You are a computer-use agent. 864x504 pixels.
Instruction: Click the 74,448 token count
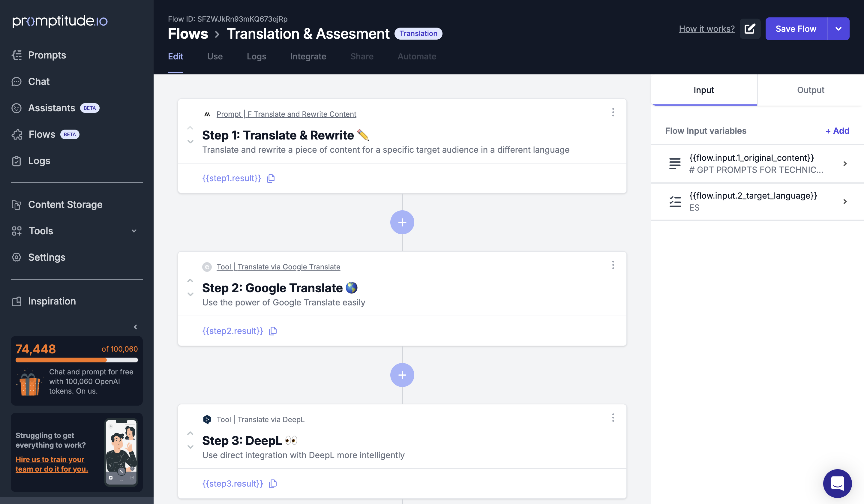(x=36, y=349)
